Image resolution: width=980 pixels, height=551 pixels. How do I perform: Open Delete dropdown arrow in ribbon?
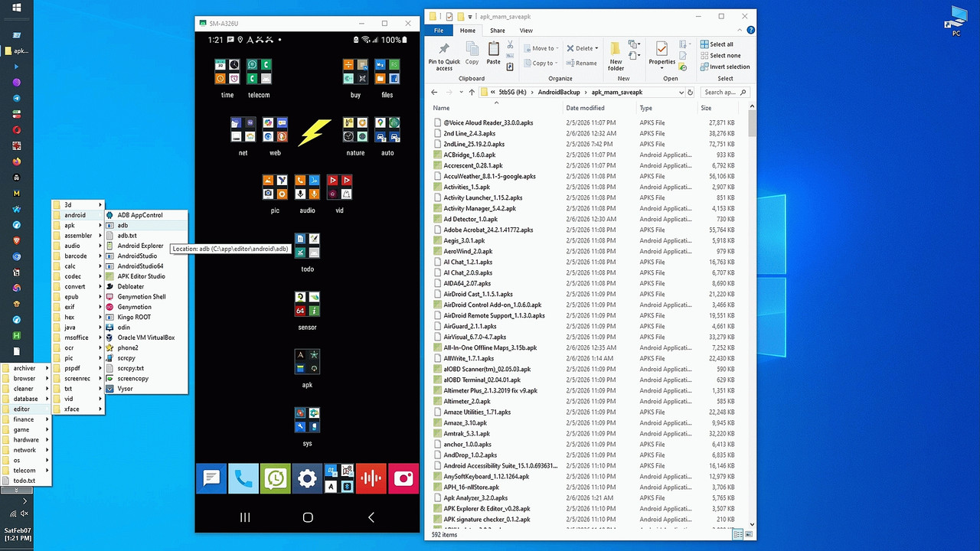point(597,48)
